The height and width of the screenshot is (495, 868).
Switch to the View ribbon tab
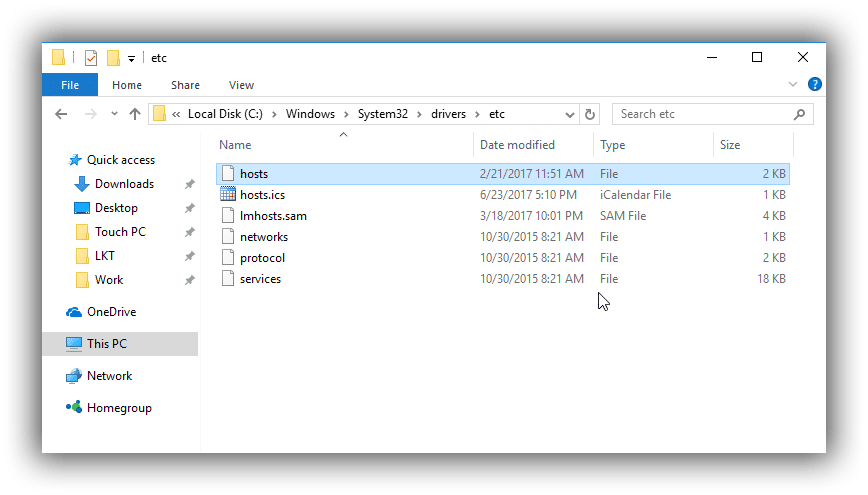click(x=241, y=85)
